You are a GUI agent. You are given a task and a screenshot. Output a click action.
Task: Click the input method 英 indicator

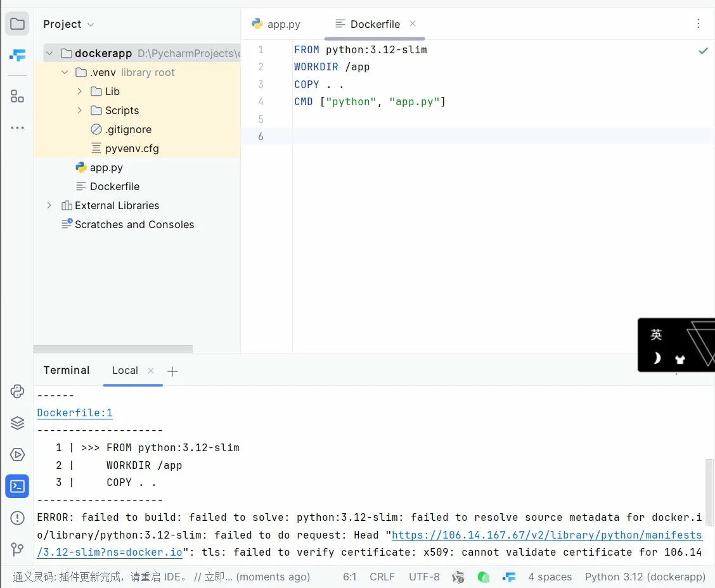[x=655, y=335]
